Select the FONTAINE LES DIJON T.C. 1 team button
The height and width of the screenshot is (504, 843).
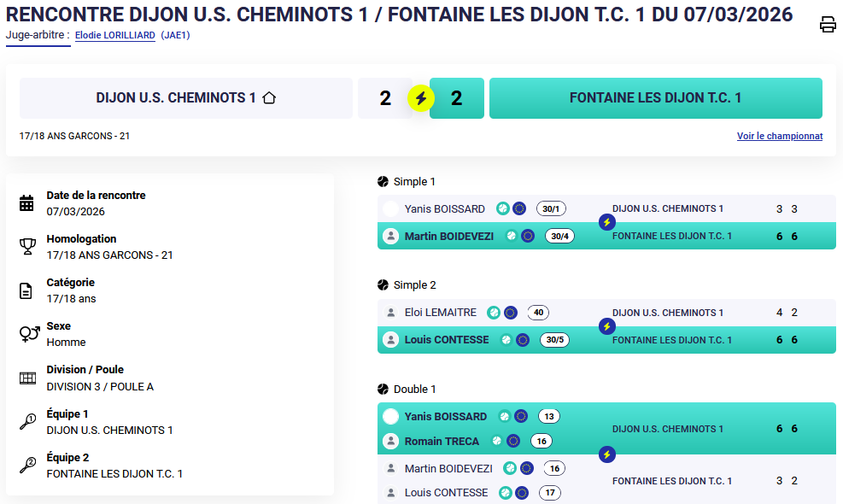[655, 98]
